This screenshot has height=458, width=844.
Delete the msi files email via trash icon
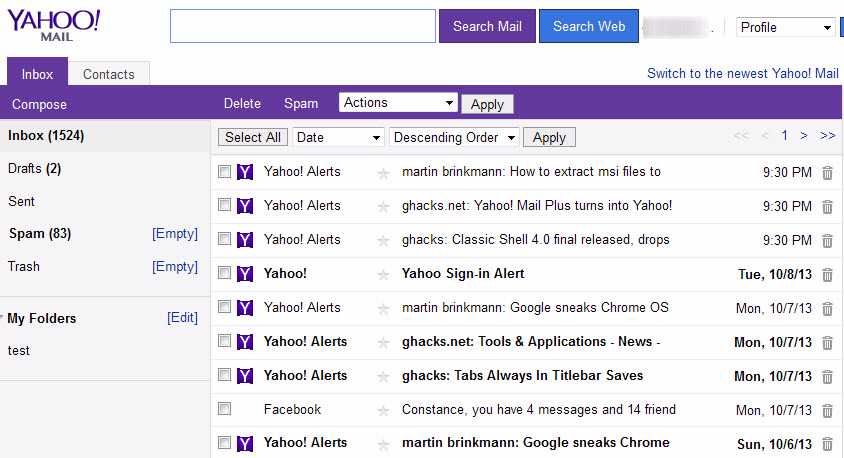click(x=827, y=173)
